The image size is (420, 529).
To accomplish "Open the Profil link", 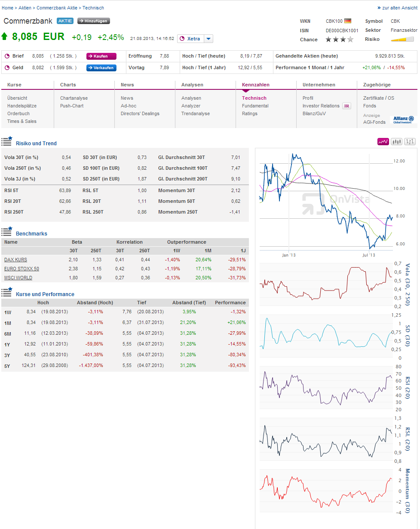I will [x=308, y=98].
